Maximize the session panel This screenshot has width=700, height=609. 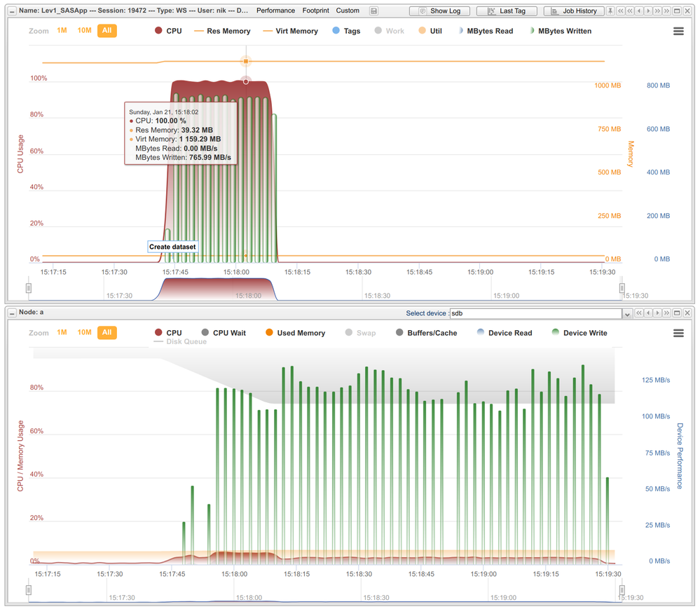pyautogui.click(x=677, y=11)
